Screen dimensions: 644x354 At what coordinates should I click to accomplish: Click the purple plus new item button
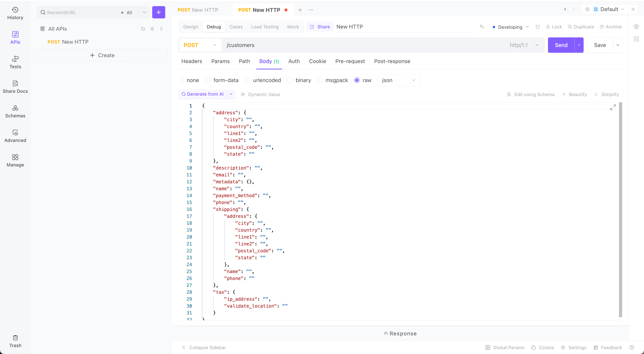click(x=159, y=12)
